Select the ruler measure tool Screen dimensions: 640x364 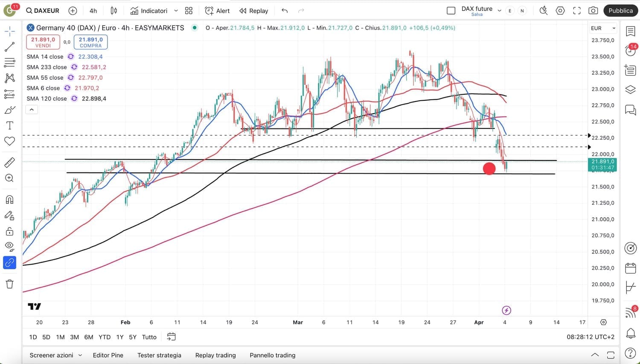(9, 163)
